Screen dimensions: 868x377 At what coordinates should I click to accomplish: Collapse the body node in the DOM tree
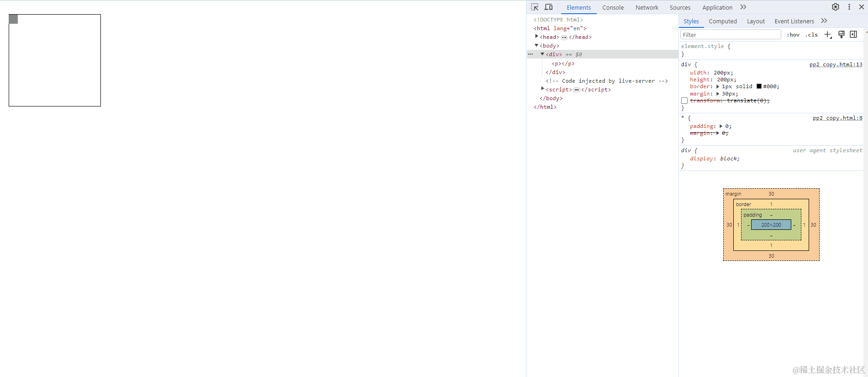[x=537, y=45]
